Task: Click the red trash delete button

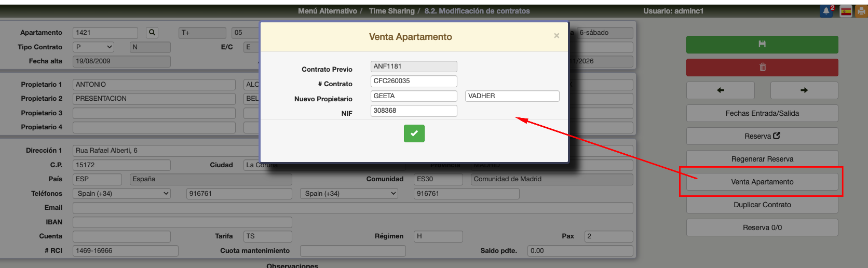Action: coord(762,67)
